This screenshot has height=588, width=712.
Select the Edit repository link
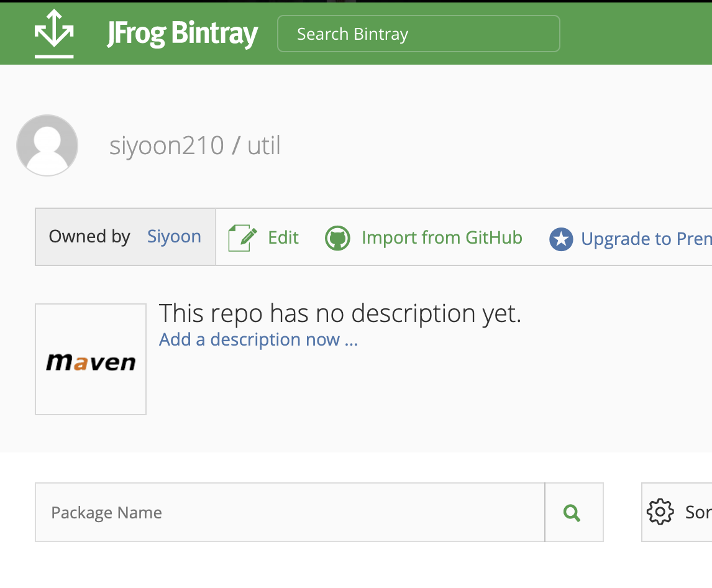(283, 237)
